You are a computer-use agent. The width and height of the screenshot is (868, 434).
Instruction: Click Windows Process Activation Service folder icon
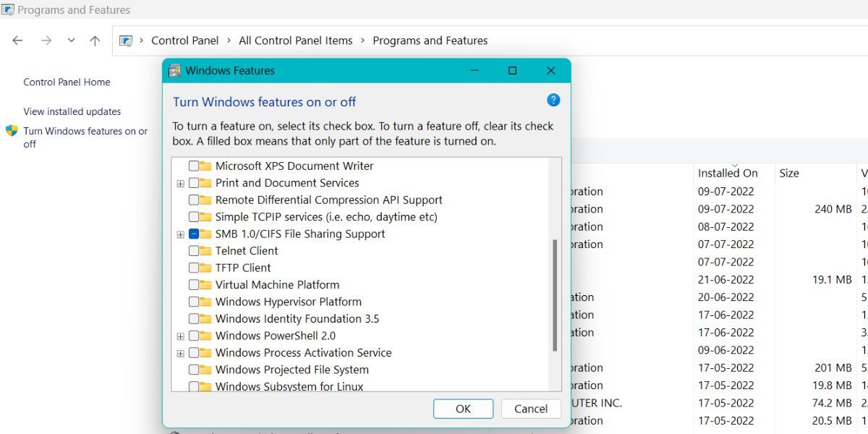[x=205, y=352]
